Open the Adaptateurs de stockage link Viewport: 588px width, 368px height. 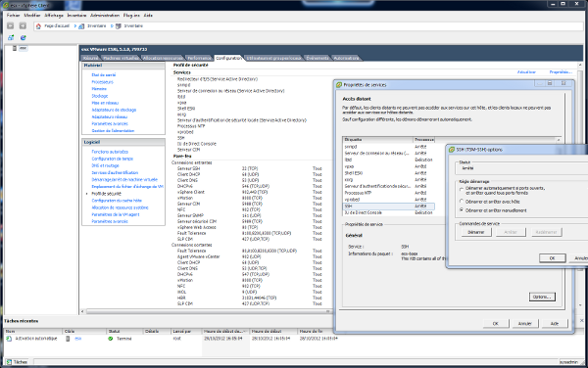click(114, 110)
